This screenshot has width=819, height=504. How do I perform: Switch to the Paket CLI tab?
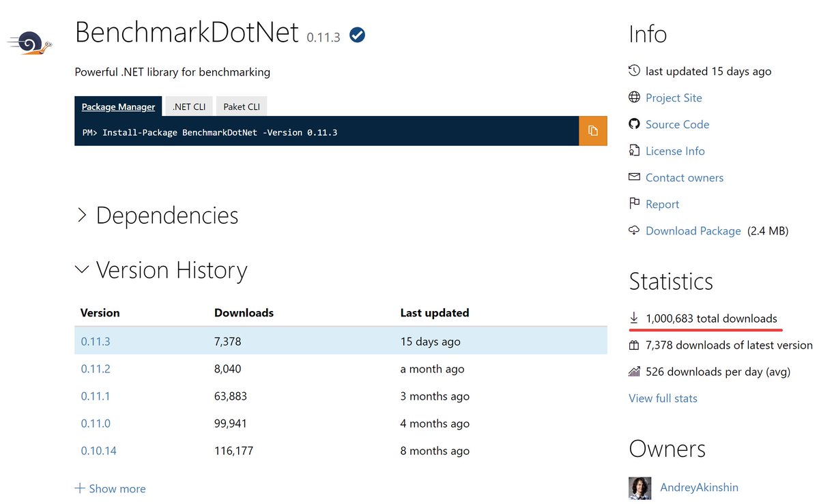coord(242,106)
